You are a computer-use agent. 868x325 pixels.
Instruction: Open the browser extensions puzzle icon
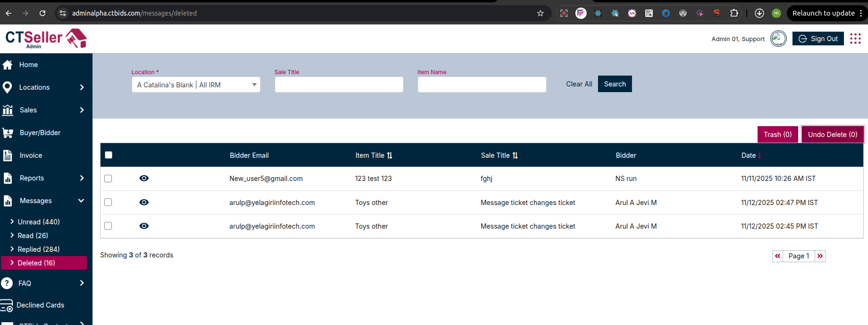tap(734, 13)
